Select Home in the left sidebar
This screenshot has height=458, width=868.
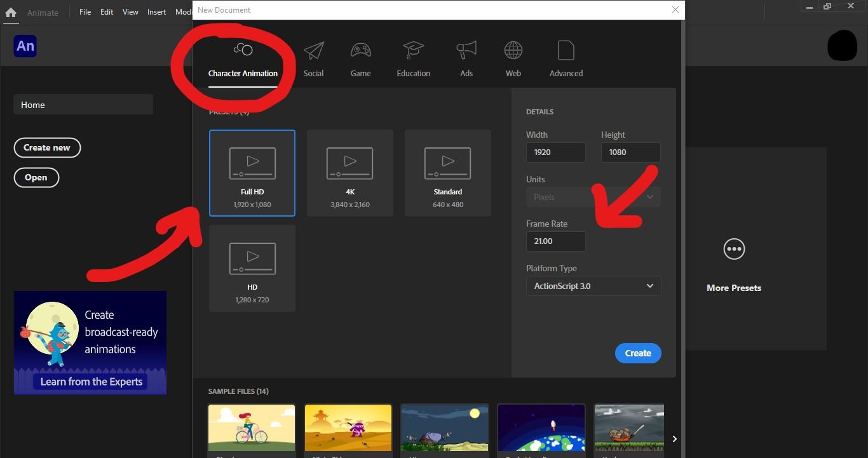click(83, 105)
